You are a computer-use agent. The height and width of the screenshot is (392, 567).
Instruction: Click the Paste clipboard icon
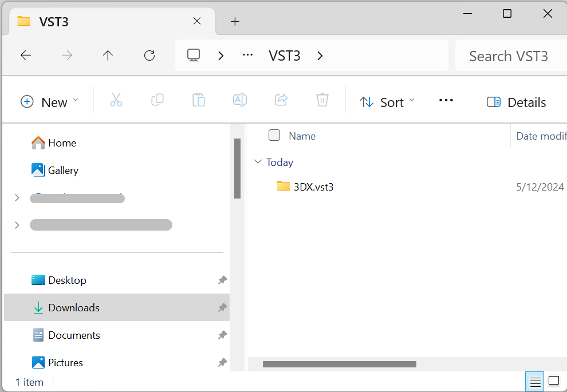[199, 100]
